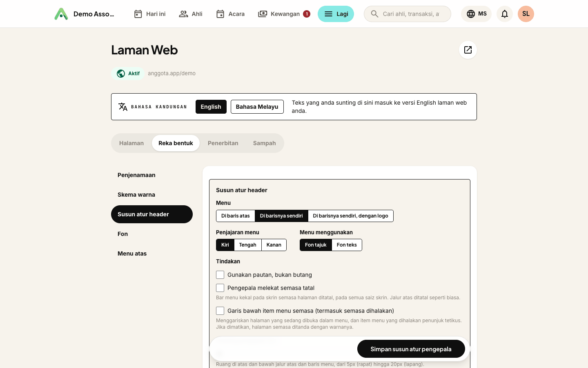This screenshot has height=368, width=588.
Task: Switch to the Penerbitan tab
Action: coord(223,143)
